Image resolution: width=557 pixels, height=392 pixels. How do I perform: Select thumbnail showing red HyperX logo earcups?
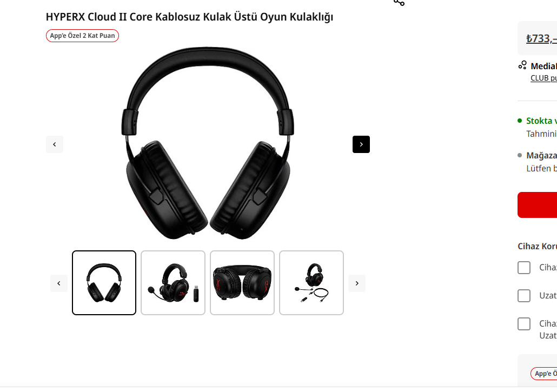pos(242,283)
